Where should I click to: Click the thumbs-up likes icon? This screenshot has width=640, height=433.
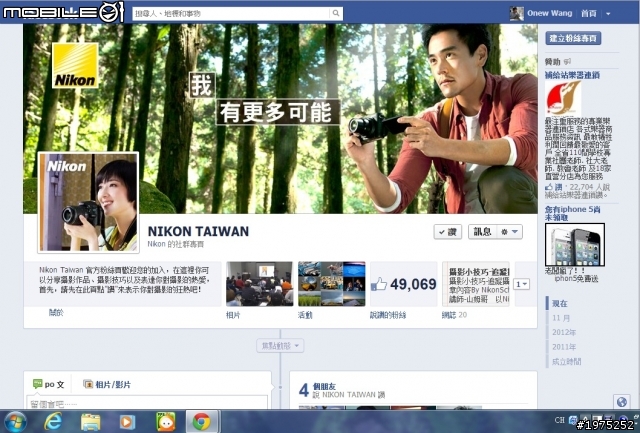pos(379,284)
